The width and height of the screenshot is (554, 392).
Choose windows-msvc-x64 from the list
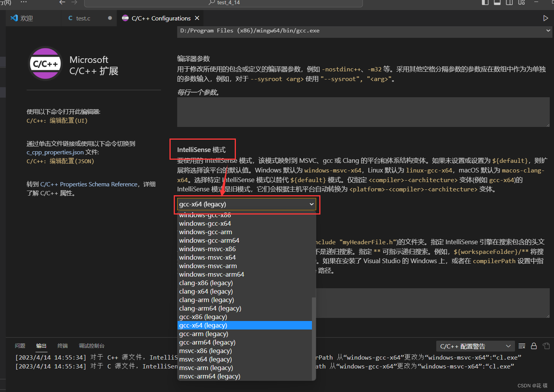244,257
